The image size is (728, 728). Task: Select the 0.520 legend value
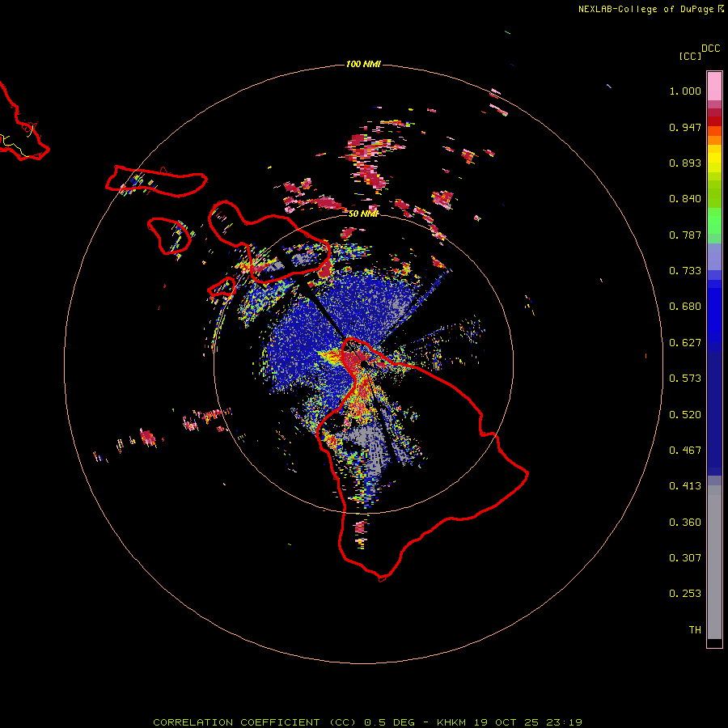685,415
